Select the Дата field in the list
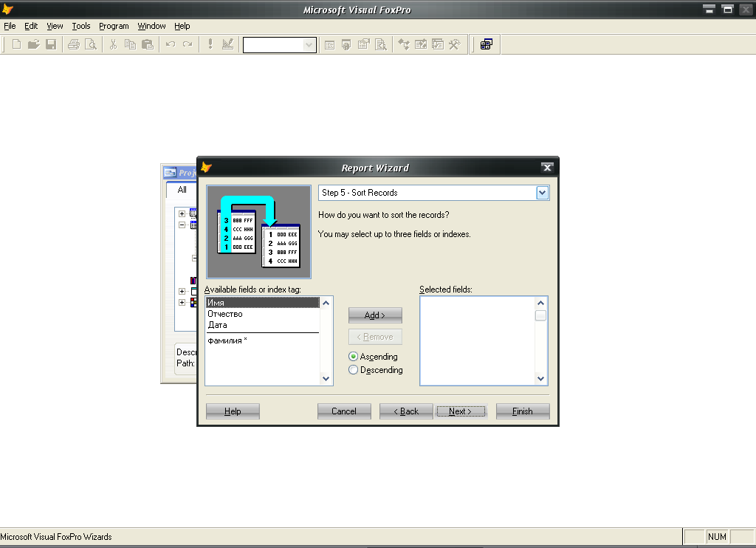Screen dimensions: 756x548 (x=262, y=325)
